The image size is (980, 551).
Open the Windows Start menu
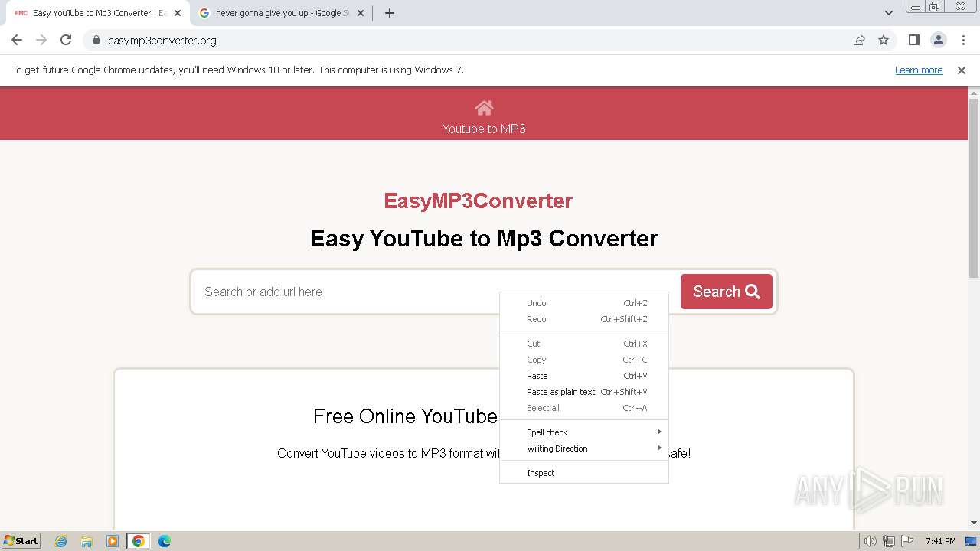coord(21,540)
